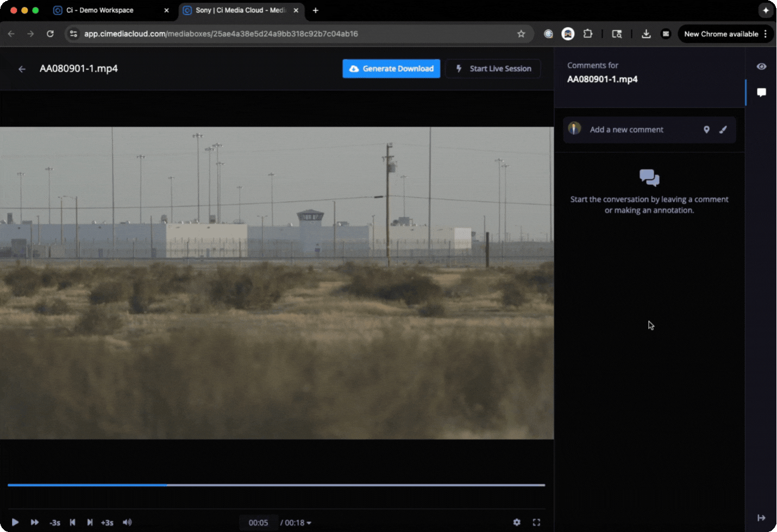Click the AA080901-1.mp4 title text
This screenshot has width=777, height=532.
pyautogui.click(x=79, y=68)
